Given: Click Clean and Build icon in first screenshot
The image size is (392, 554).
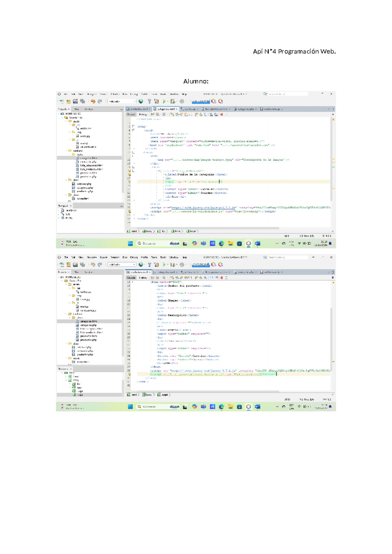Looking at the screenshot, I should [156, 101].
